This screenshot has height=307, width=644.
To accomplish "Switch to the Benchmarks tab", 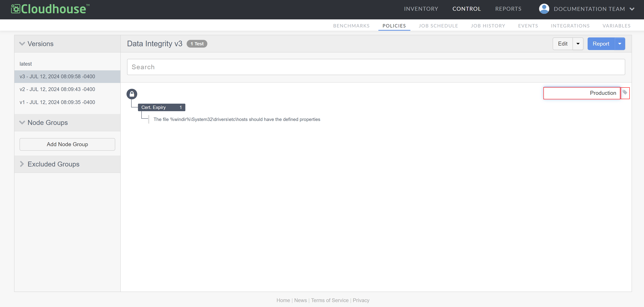I will [351, 26].
